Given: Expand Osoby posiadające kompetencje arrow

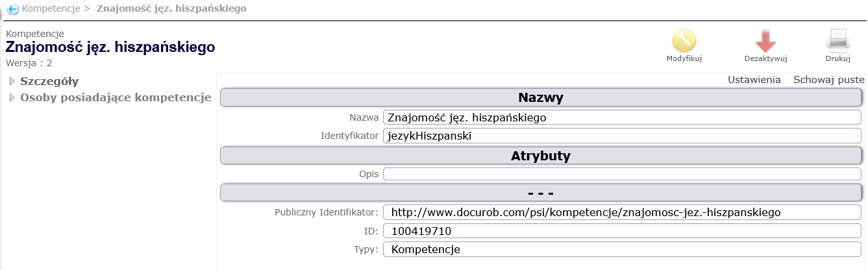Looking at the screenshot, I should (x=12, y=98).
